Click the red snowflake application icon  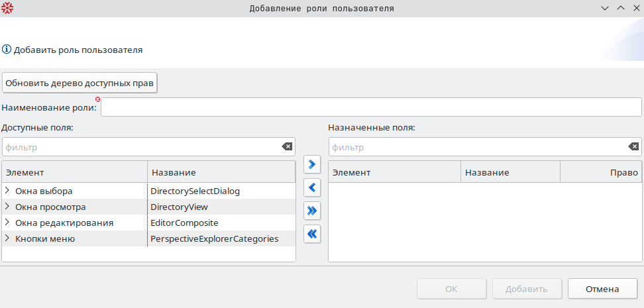pos(7,8)
